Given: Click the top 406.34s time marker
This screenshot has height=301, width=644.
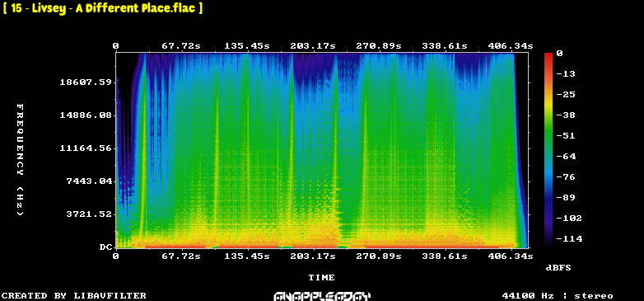Looking at the screenshot, I should 511,46.
